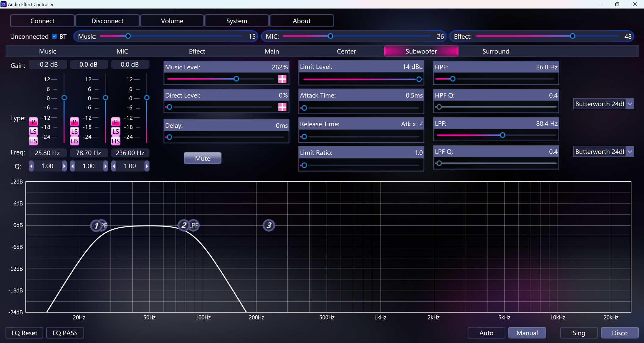Click the 236.00 Hz frequency field

click(130, 153)
